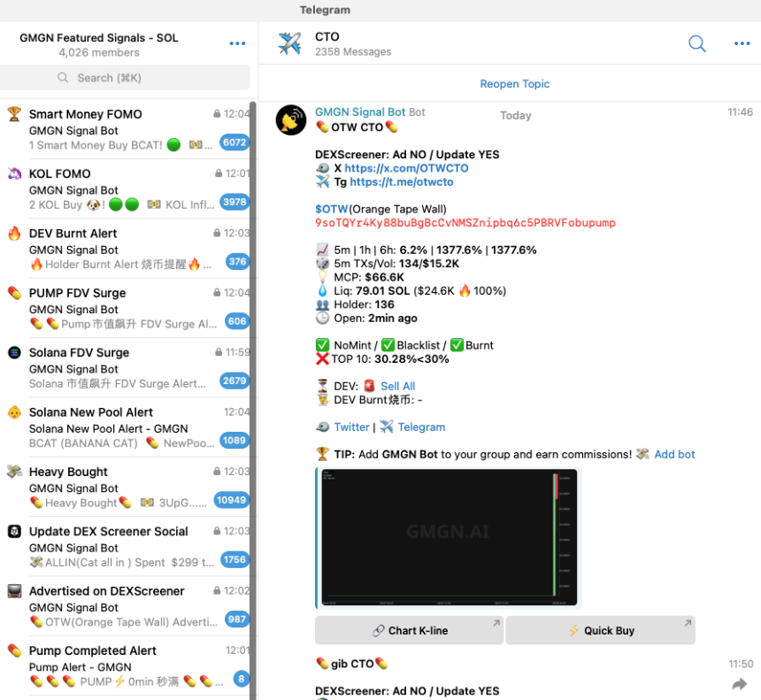761x700 pixels.
Task: Click the DEV Burnt Alert 376 badge
Action: click(x=237, y=262)
